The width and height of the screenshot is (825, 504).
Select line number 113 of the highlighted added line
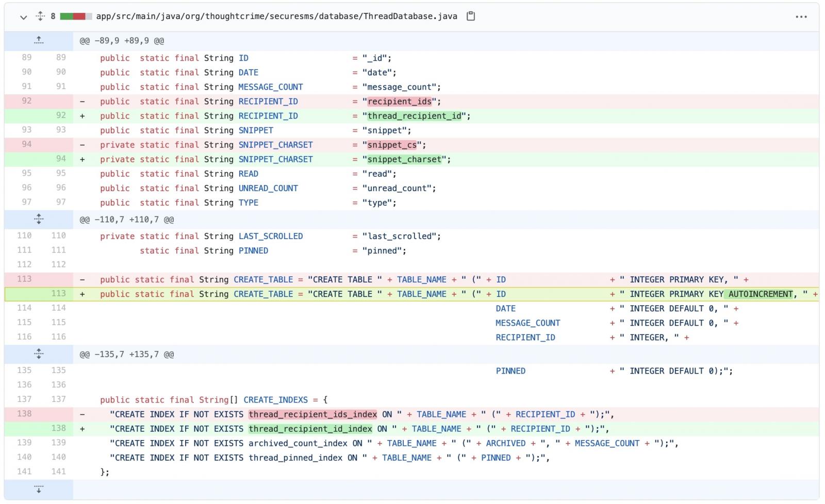58,294
